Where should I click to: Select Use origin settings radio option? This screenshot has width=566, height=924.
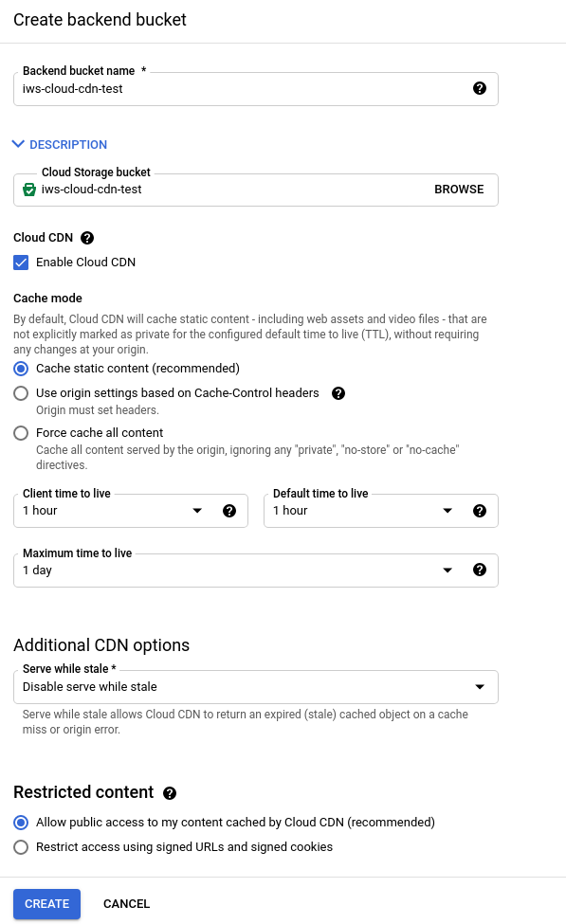pyautogui.click(x=21, y=393)
